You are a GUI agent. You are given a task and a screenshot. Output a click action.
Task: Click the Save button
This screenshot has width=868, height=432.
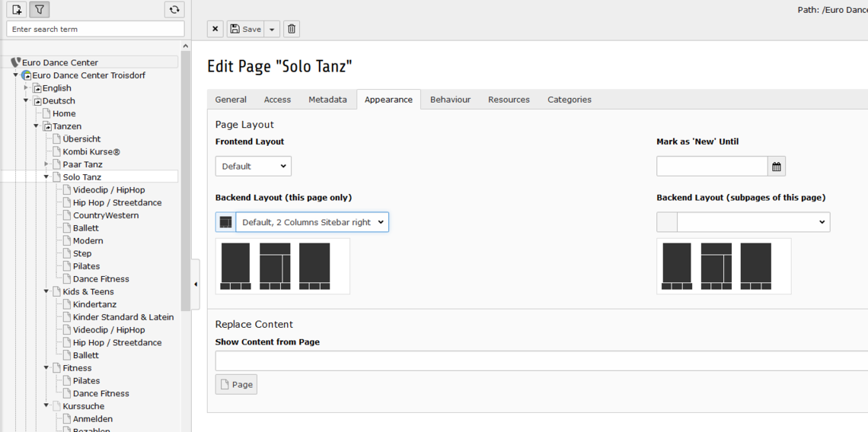[245, 29]
